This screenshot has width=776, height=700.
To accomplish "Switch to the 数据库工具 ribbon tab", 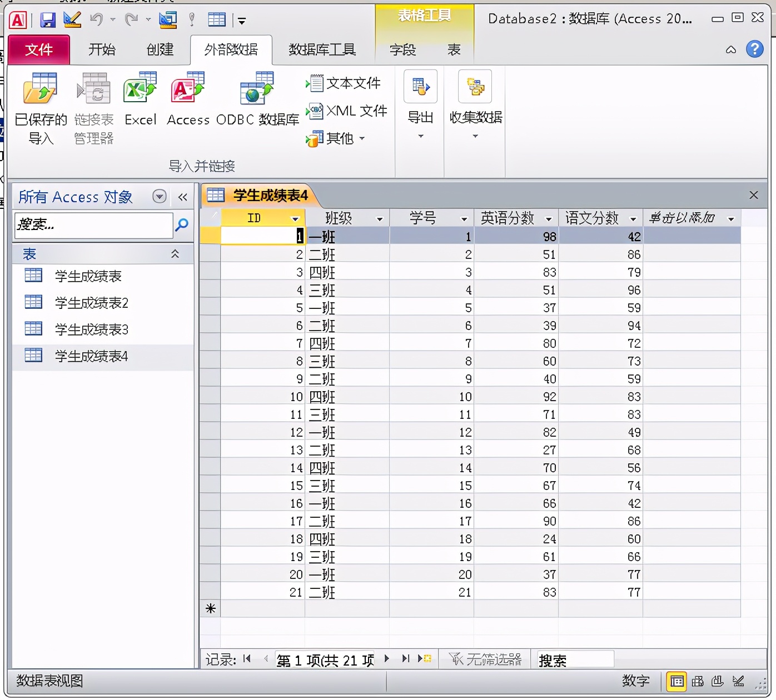I will click(321, 49).
